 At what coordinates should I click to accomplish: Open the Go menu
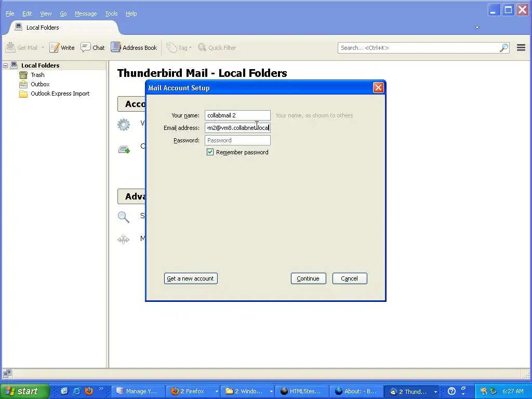63,14
